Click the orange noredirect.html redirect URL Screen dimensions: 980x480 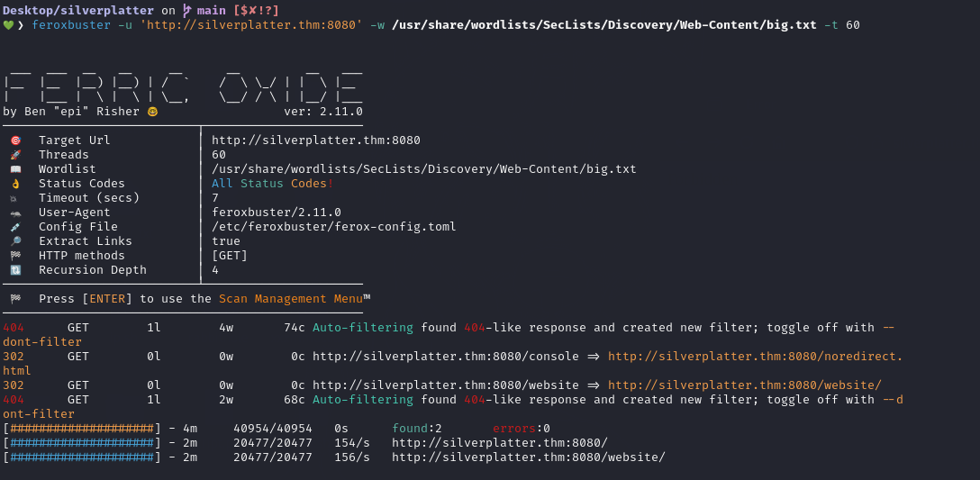click(x=755, y=357)
